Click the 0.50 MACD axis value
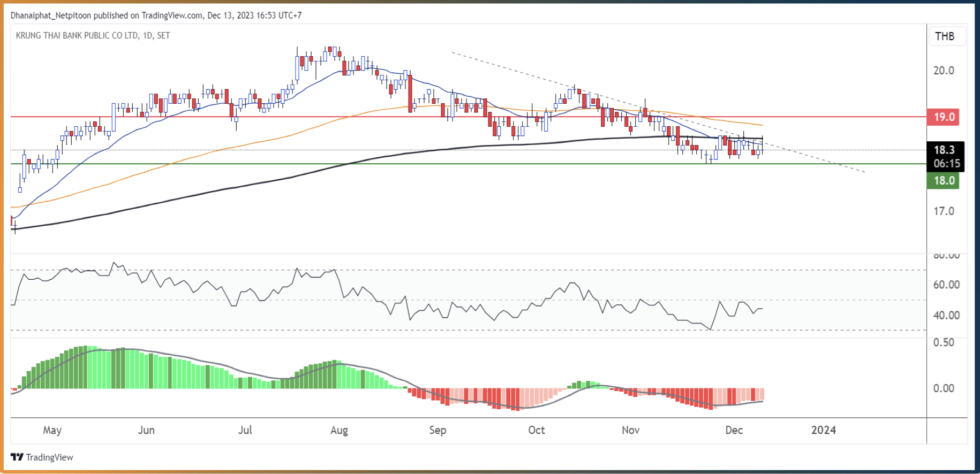 click(944, 342)
